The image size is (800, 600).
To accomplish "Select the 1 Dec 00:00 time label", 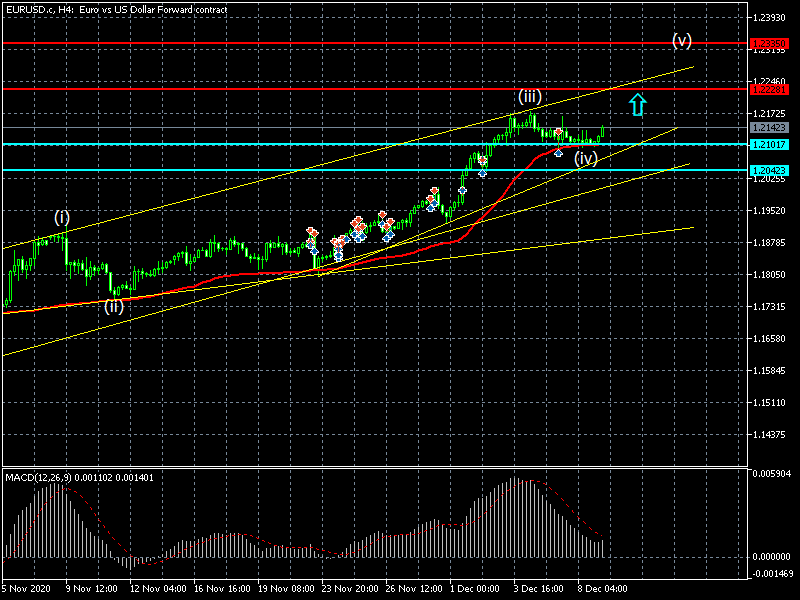I will click(473, 590).
